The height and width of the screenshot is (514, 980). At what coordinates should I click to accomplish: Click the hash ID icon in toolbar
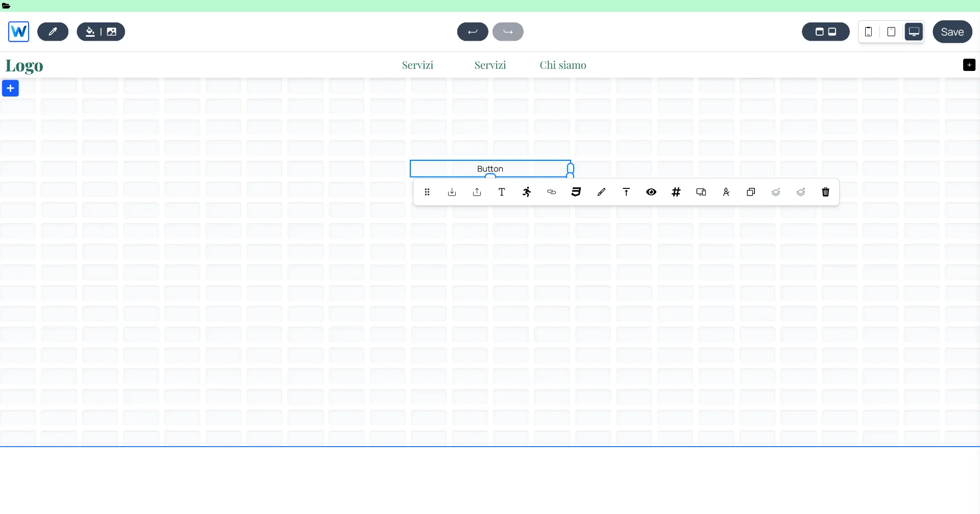676,192
